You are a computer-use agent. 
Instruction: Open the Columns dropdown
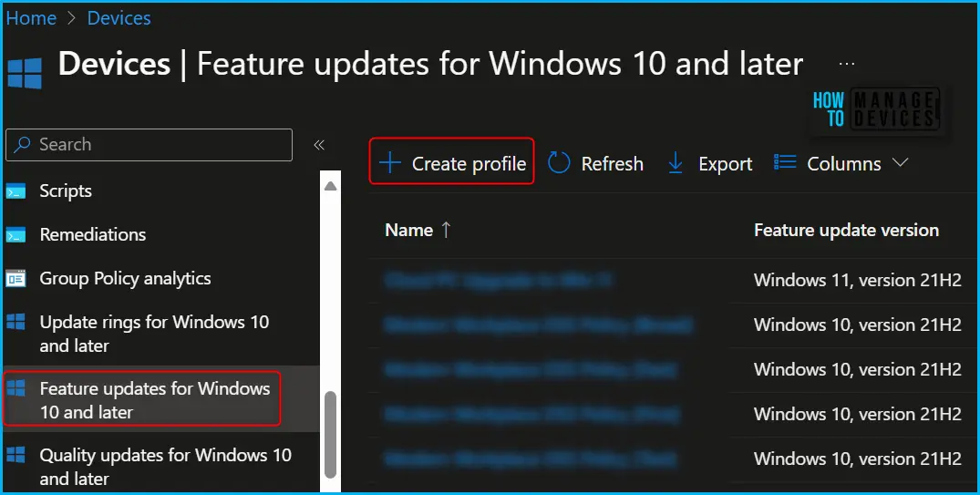pyautogui.click(x=841, y=164)
